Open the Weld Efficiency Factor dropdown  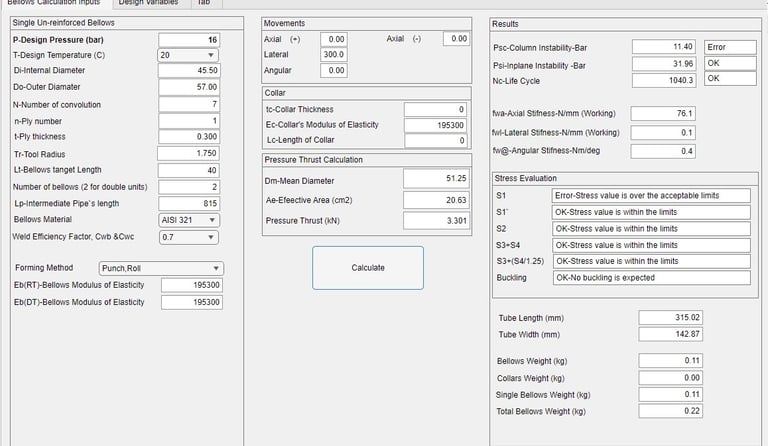(x=189, y=237)
